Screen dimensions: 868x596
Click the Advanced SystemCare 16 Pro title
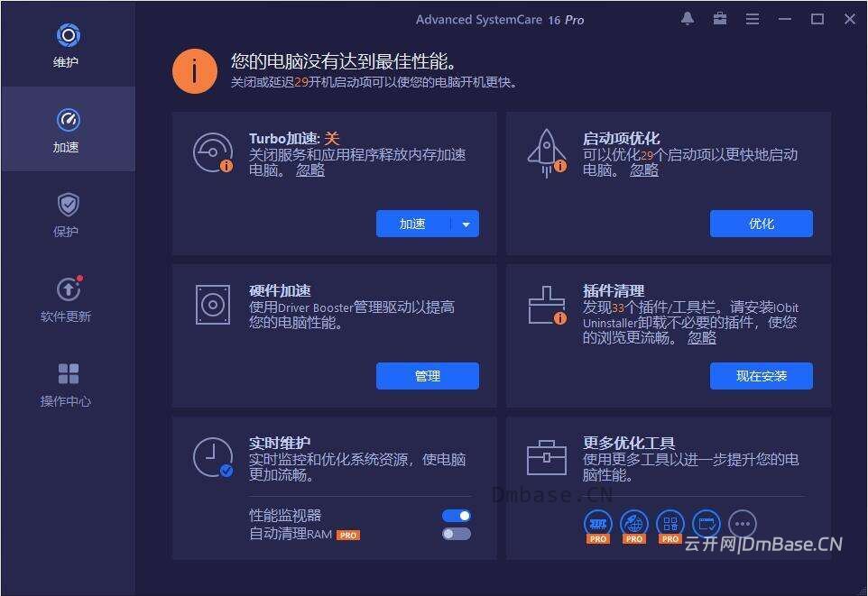(500, 20)
